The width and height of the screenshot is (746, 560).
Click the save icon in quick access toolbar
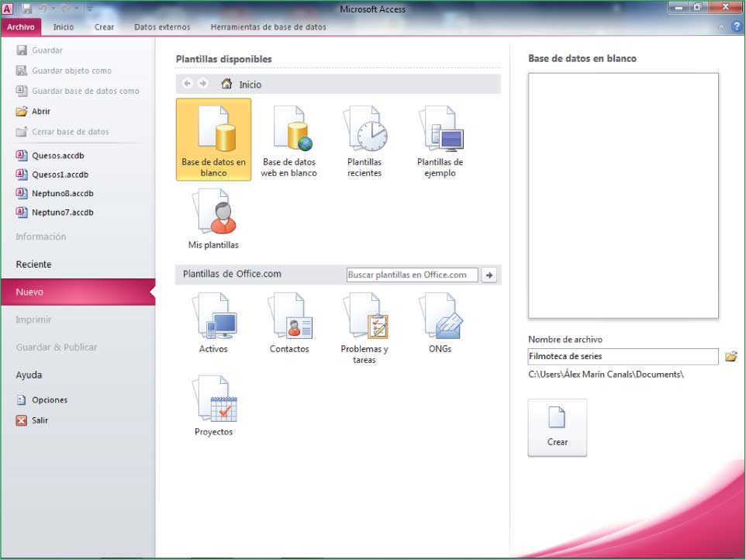26,9
